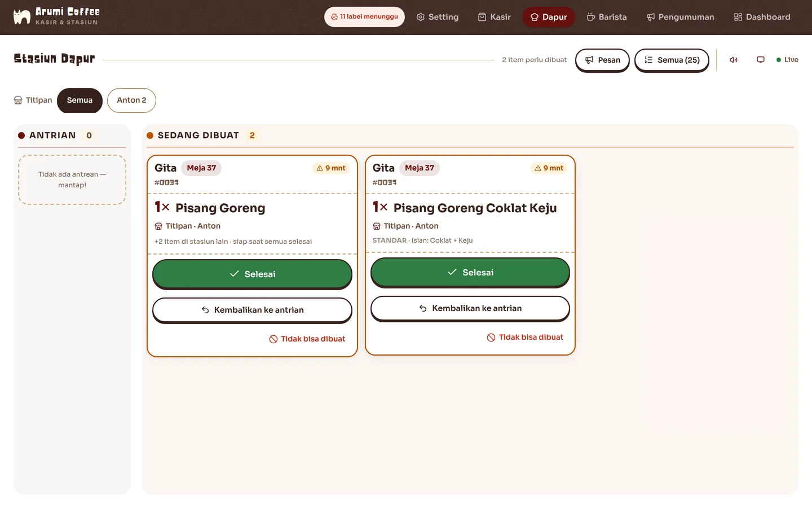Click the '2 item perlu dibuat' text
812x508 pixels.
point(535,60)
